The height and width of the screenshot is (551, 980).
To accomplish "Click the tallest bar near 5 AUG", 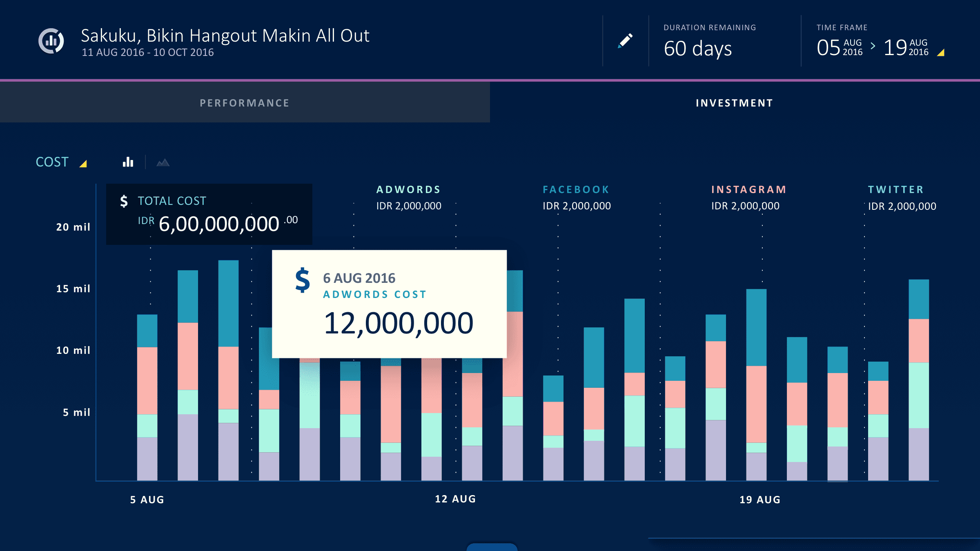I will [x=228, y=367].
